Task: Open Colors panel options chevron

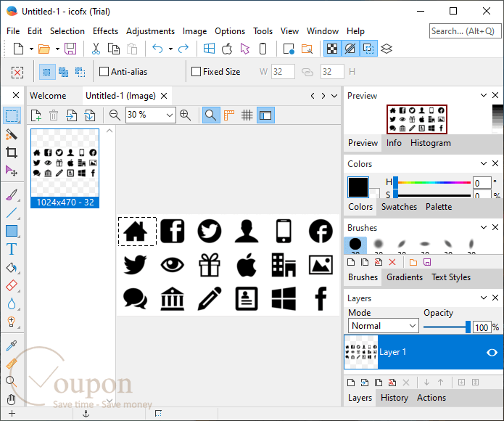Action: click(x=484, y=163)
